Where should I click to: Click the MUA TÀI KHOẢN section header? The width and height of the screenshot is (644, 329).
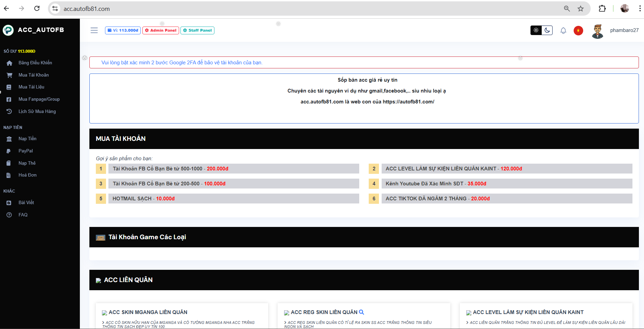point(121,139)
